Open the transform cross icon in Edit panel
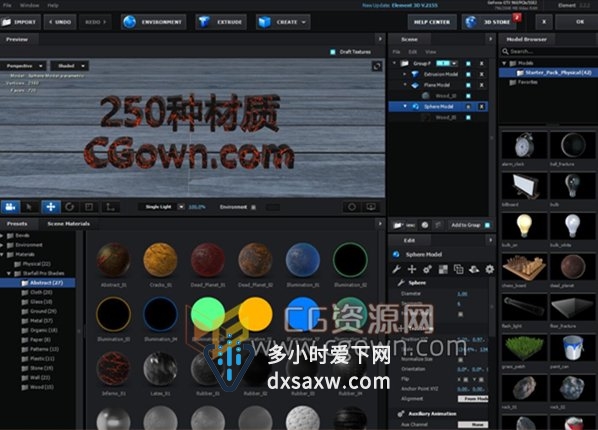 412,269
